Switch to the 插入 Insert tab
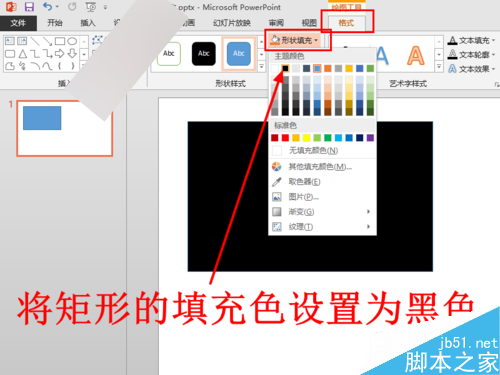Image resolution: width=500 pixels, height=375 pixels. (88, 23)
